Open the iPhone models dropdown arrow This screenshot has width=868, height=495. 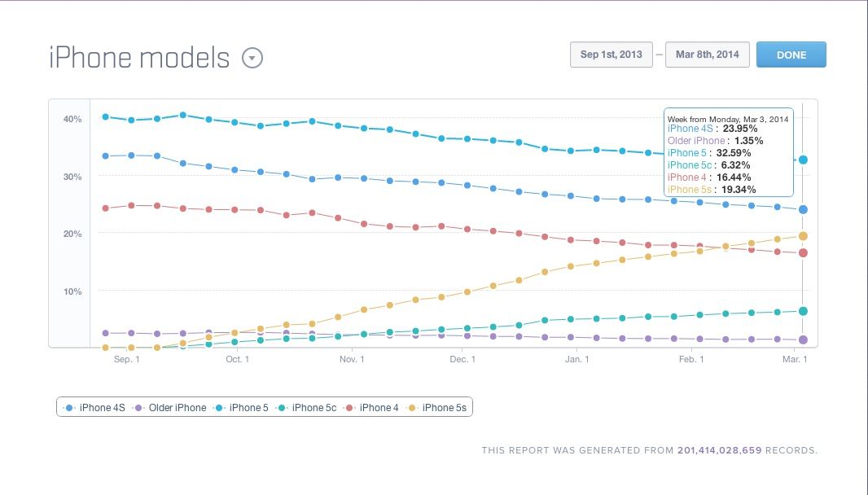tap(252, 59)
